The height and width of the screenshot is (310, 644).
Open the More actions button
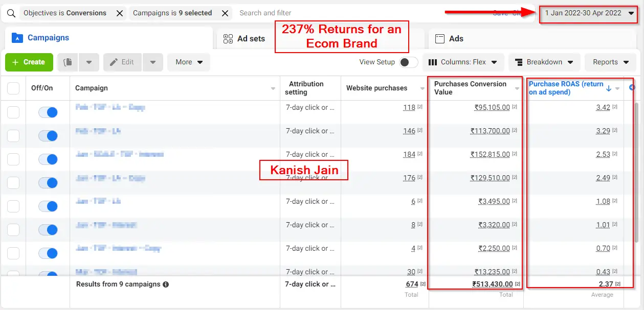(189, 62)
